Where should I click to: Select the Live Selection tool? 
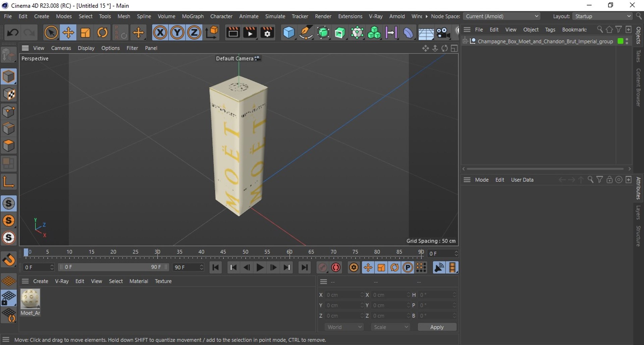[x=51, y=33]
